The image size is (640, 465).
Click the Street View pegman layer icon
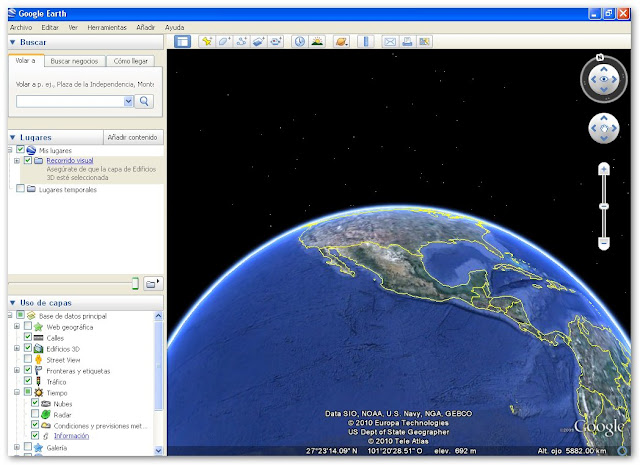(38, 360)
